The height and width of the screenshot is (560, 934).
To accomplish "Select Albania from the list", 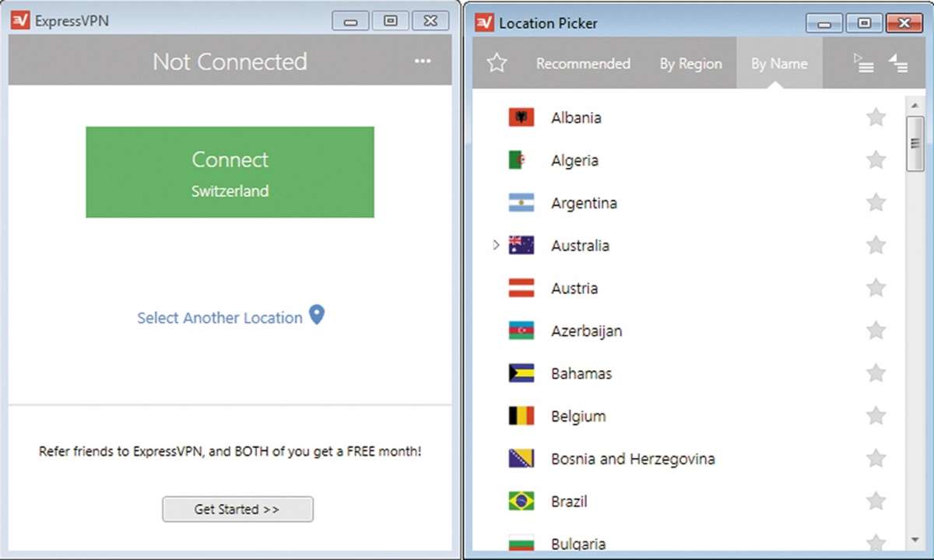I will (576, 117).
